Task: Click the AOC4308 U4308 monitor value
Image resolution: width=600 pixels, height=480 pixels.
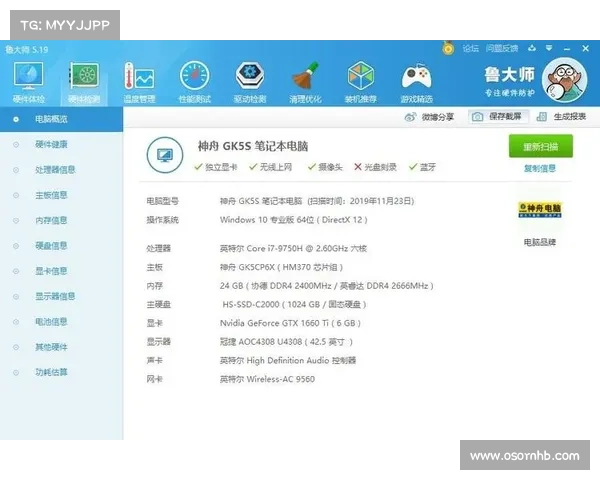Action: [286, 342]
